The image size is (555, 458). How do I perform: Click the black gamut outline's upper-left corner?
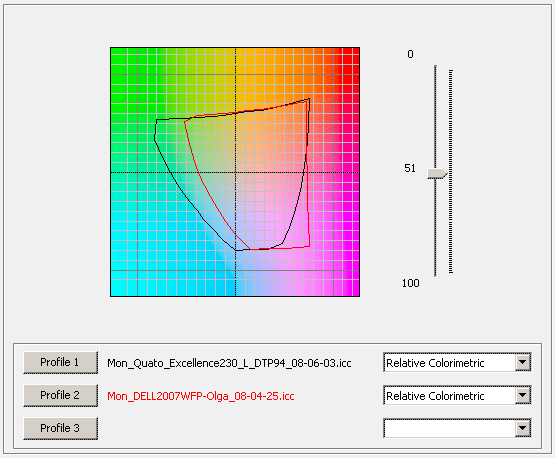tap(156, 120)
